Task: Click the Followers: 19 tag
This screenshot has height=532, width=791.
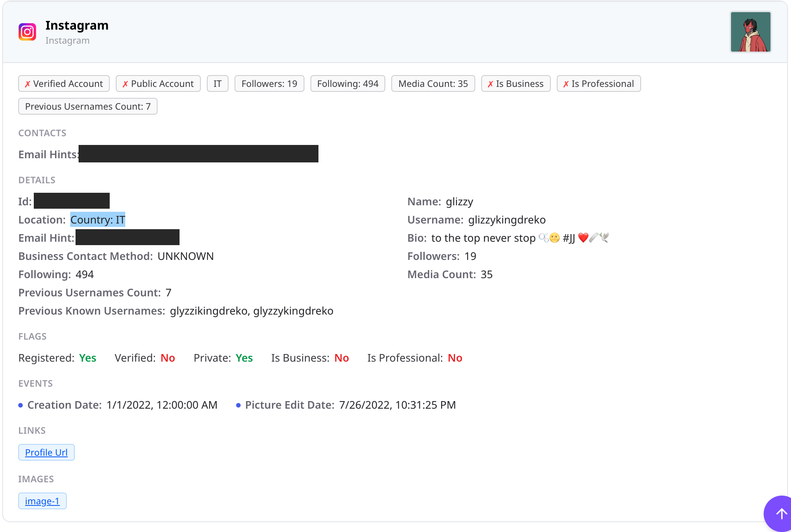Action: (269, 83)
